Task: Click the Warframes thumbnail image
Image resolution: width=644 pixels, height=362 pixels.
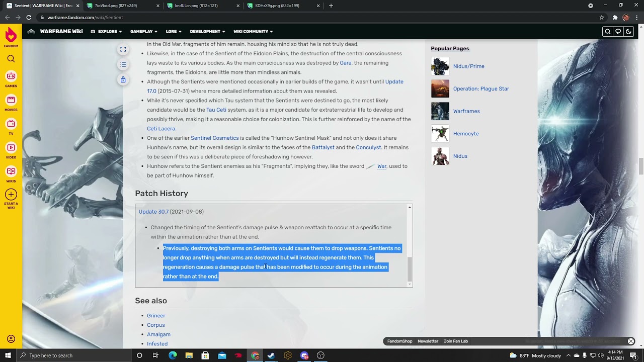Action: tap(440, 111)
